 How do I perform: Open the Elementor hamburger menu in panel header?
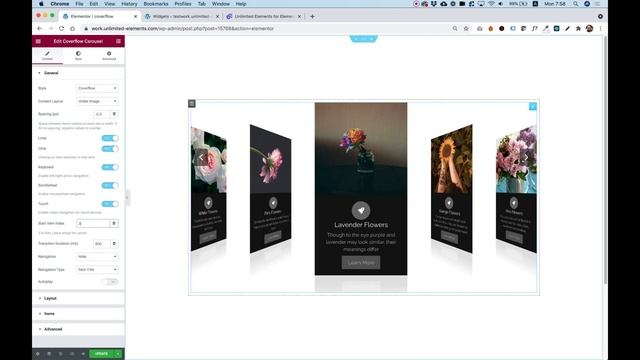[x=38, y=41]
